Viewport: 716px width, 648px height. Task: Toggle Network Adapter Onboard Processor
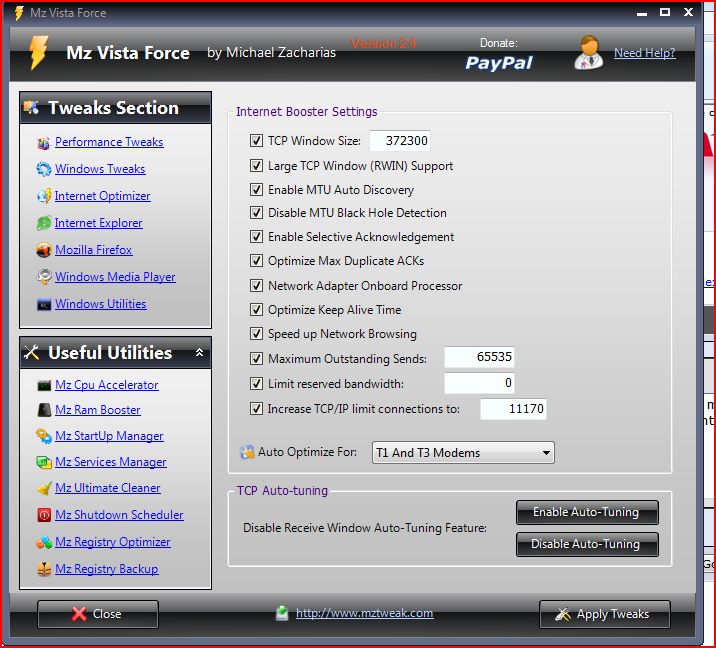pos(256,285)
